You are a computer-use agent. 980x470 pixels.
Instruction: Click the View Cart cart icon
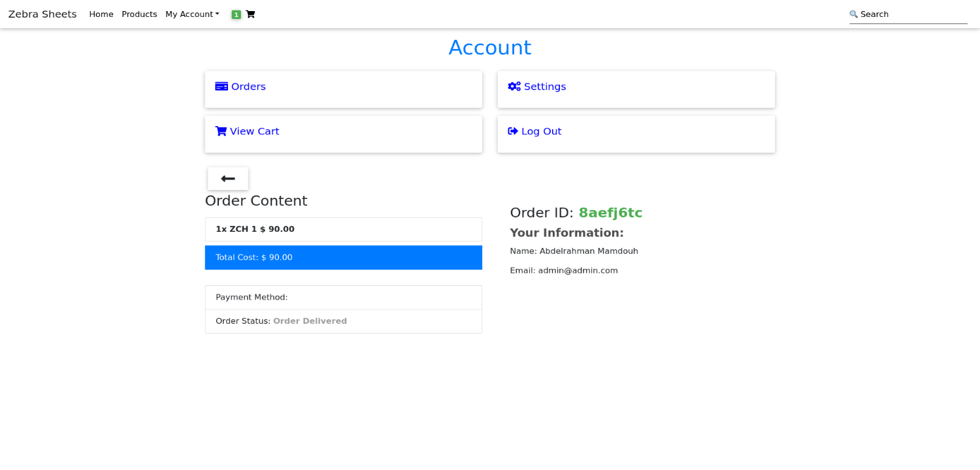(x=221, y=131)
